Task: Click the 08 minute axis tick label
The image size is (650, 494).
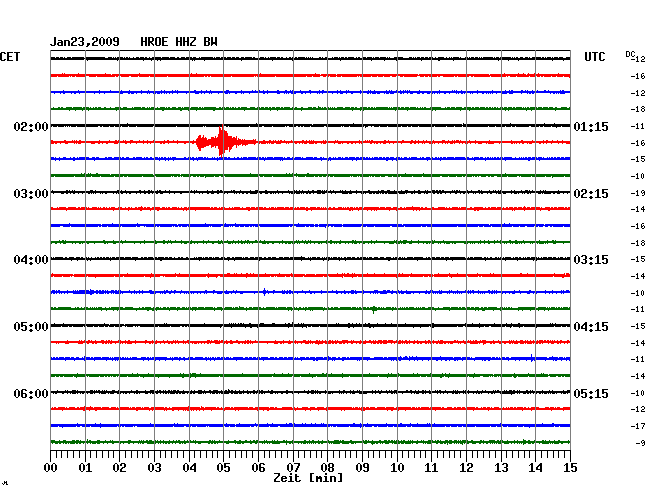Action: coord(327,468)
